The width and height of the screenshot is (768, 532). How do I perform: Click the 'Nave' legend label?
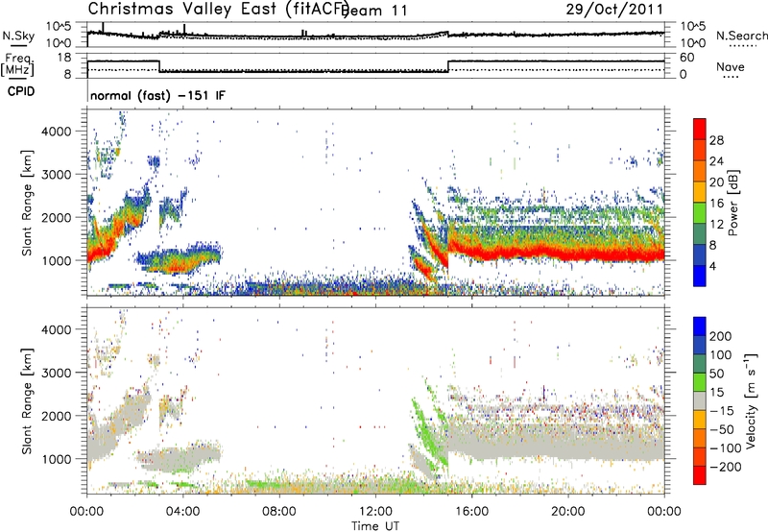[730, 66]
